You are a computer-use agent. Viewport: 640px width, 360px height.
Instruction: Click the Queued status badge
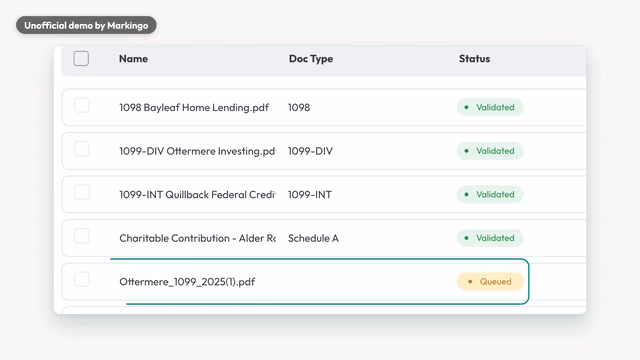click(x=490, y=282)
